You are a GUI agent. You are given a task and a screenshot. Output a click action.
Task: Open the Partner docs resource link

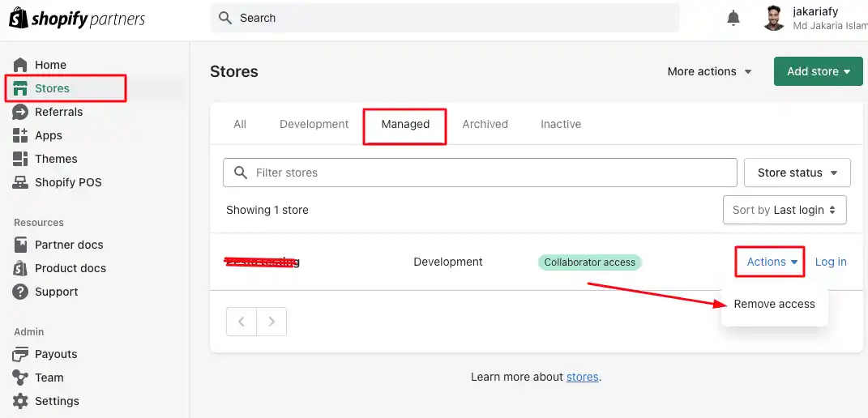click(x=69, y=245)
